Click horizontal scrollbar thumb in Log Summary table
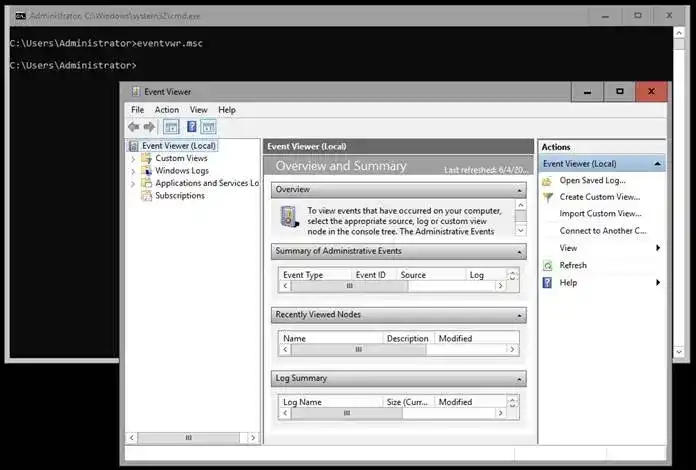This screenshot has height=470, width=696. [347, 413]
